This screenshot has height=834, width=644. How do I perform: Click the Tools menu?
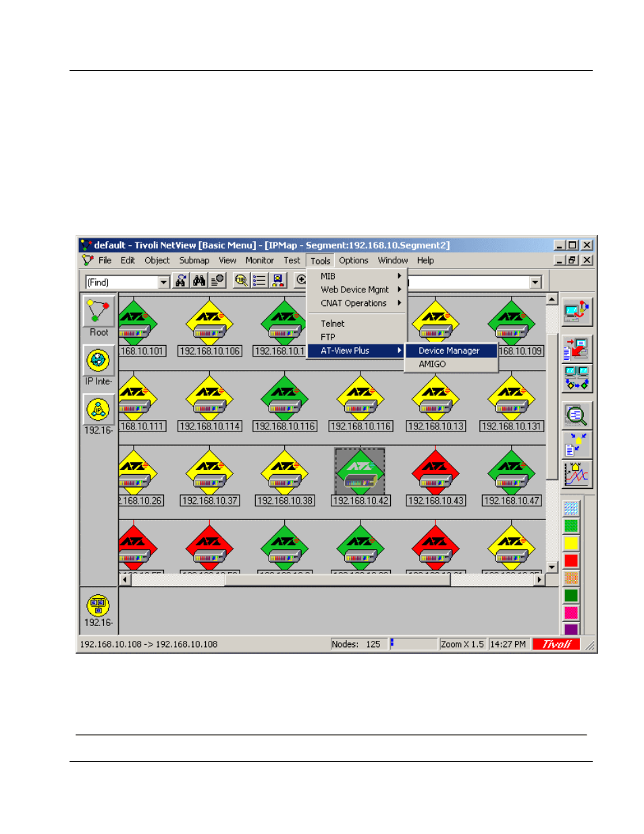[x=321, y=261]
